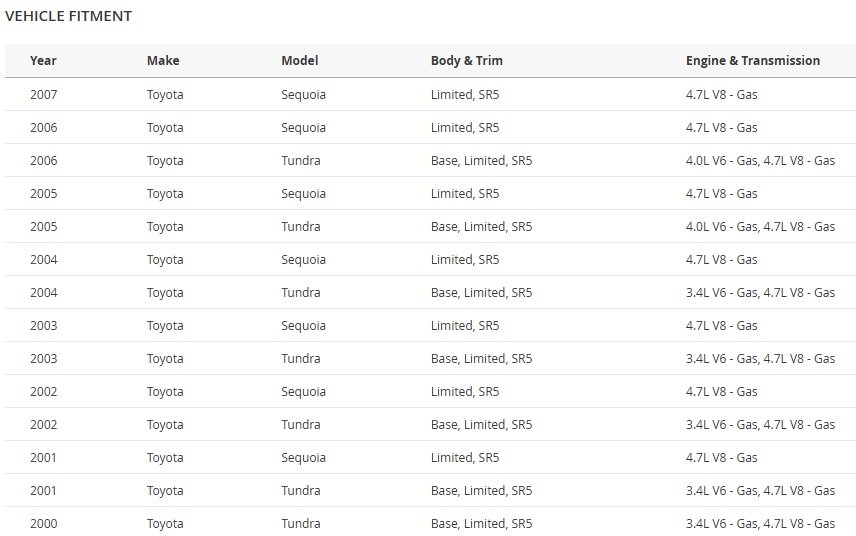Click the engine cell for 2003 Tundra
The width and height of the screenshot is (856, 536).
coord(760,359)
